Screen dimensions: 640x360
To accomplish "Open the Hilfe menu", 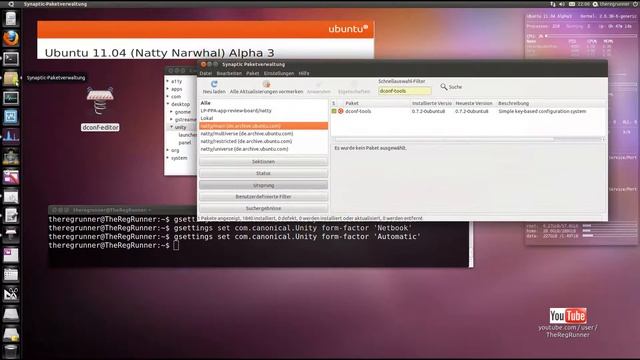I will [x=304, y=73].
